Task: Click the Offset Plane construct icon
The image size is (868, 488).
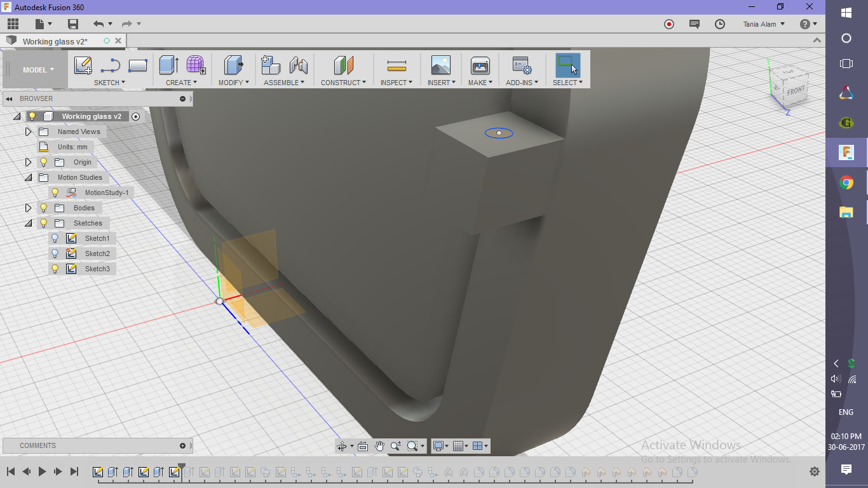Action: click(344, 65)
